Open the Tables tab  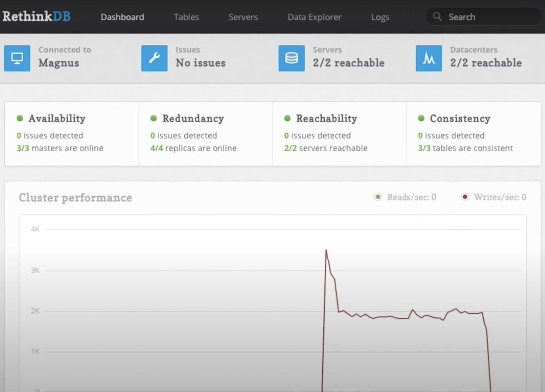coord(186,17)
